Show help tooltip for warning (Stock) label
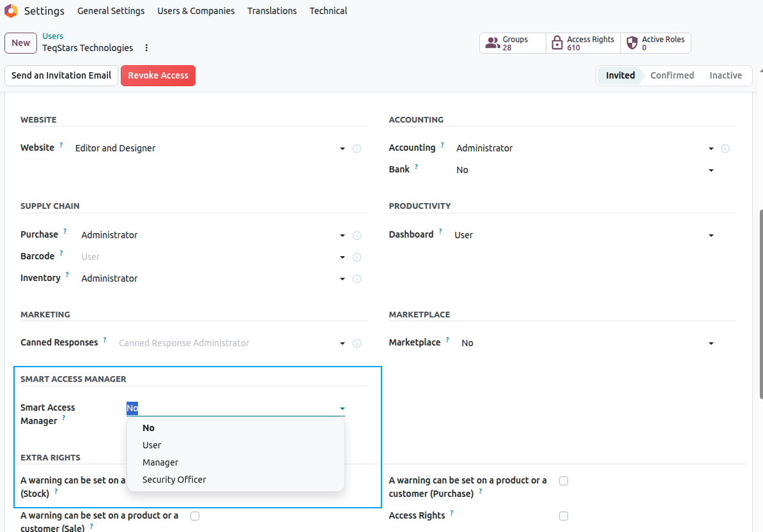 56,491
